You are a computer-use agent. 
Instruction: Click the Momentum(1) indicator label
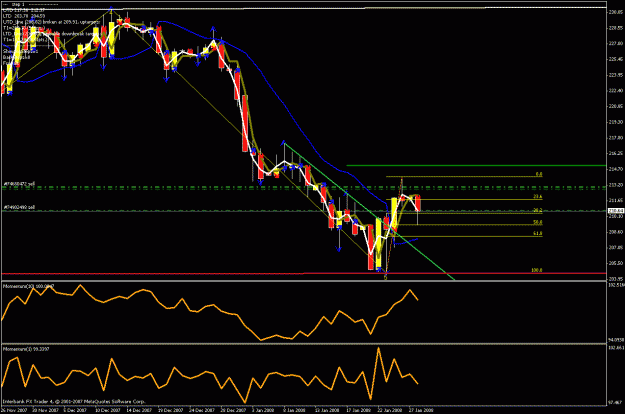(x=26, y=349)
